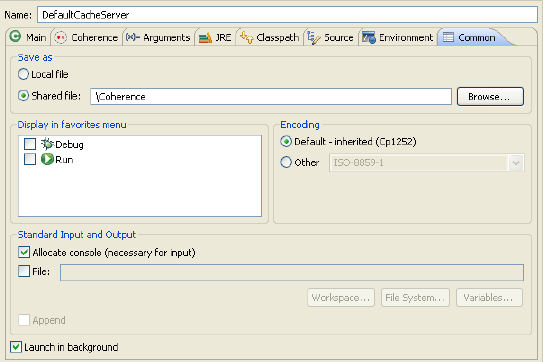This screenshot has height=362, width=543.
Task: Click the Source tab icon
Action: 314,38
